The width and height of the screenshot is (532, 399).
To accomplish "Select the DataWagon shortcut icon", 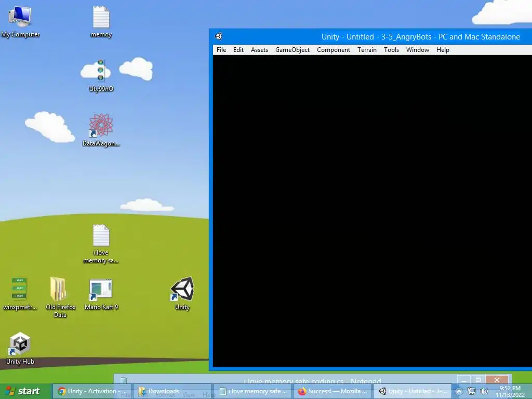I will [x=101, y=130].
